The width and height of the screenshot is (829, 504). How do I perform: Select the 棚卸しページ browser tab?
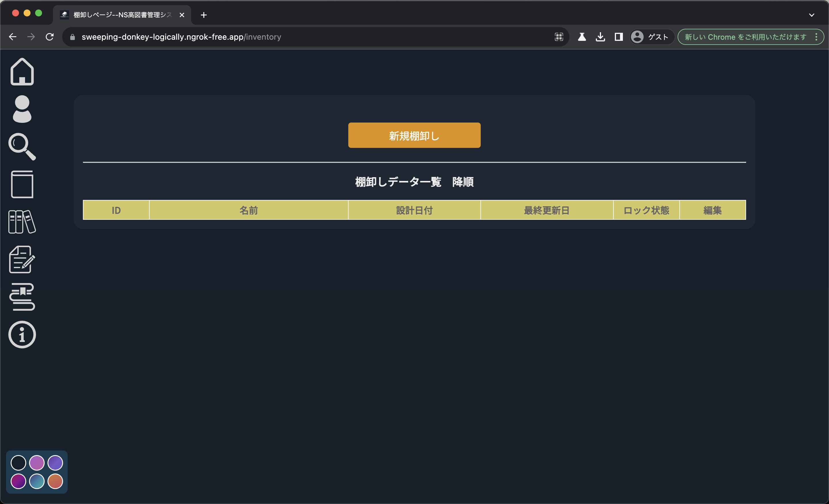(122, 15)
